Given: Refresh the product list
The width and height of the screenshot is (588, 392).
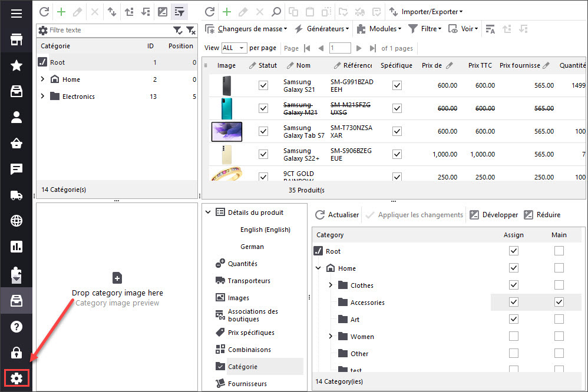Looking at the screenshot, I should click(x=210, y=12).
